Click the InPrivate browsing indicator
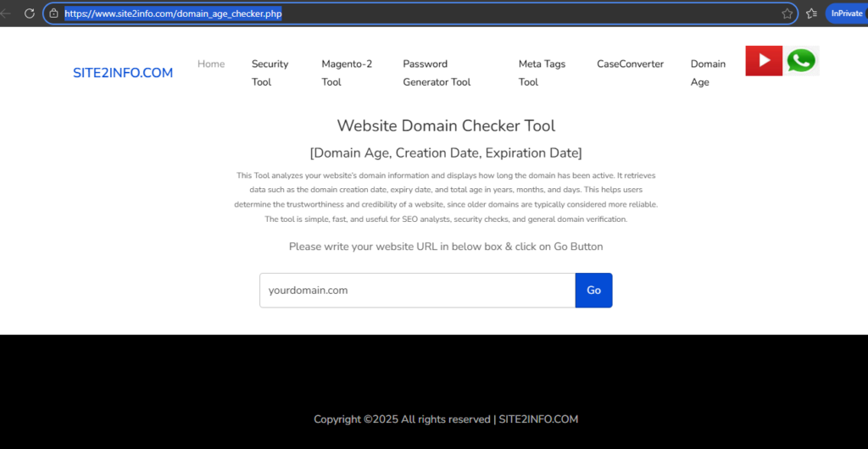 tap(846, 14)
